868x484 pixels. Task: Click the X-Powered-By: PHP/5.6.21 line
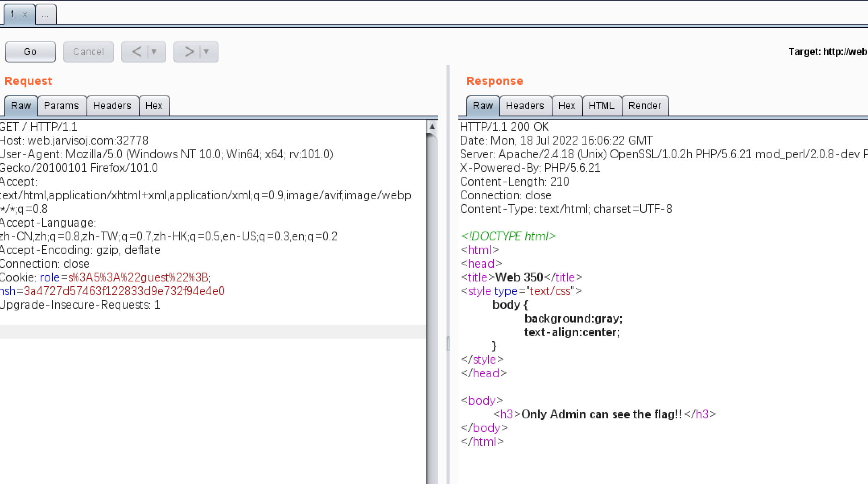coord(530,168)
